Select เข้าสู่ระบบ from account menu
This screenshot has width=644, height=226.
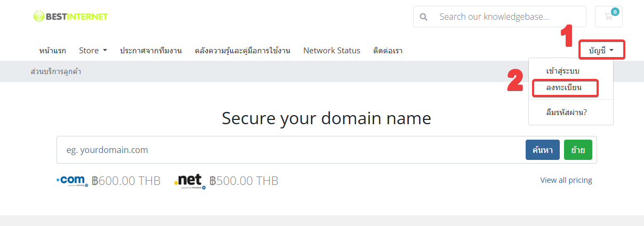tap(563, 71)
